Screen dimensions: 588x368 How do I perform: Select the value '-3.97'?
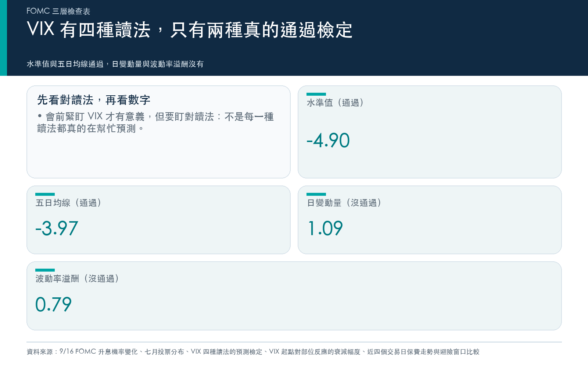pos(57,228)
